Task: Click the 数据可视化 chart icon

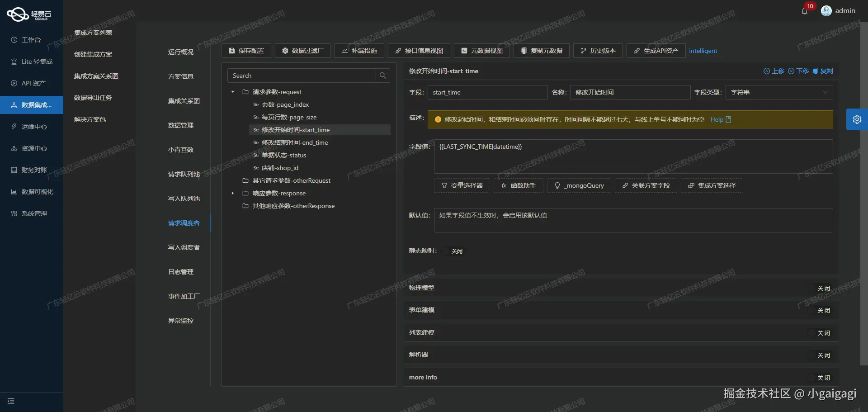Action: pyautogui.click(x=14, y=192)
